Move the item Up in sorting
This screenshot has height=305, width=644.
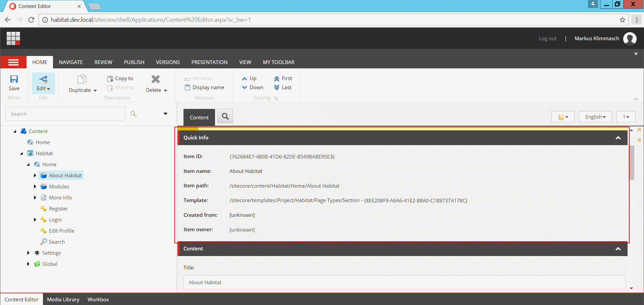pyautogui.click(x=249, y=78)
